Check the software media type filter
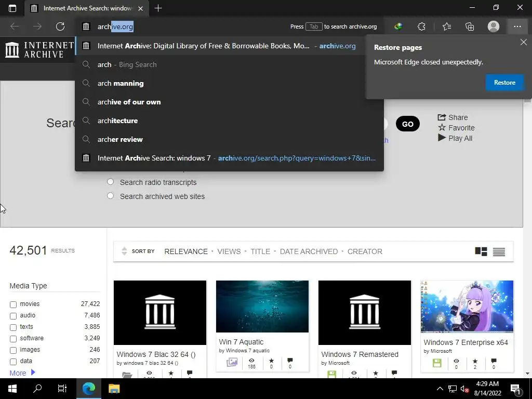532x399 pixels. click(x=13, y=339)
